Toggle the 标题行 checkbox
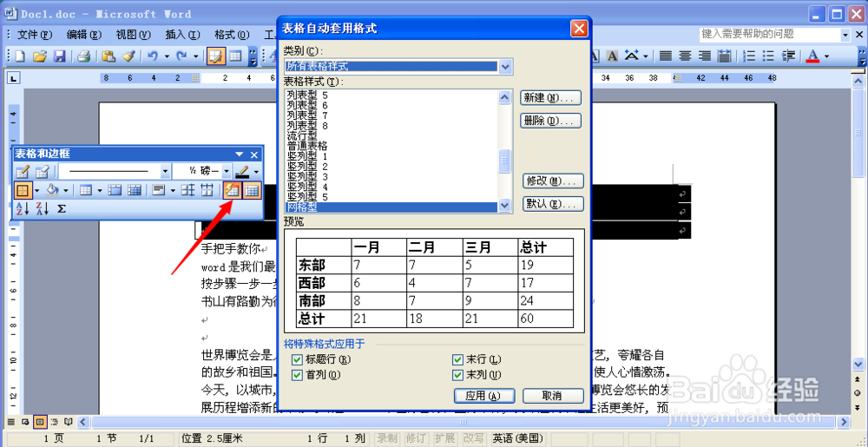Image resolution: width=868 pixels, height=447 pixels. click(297, 359)
